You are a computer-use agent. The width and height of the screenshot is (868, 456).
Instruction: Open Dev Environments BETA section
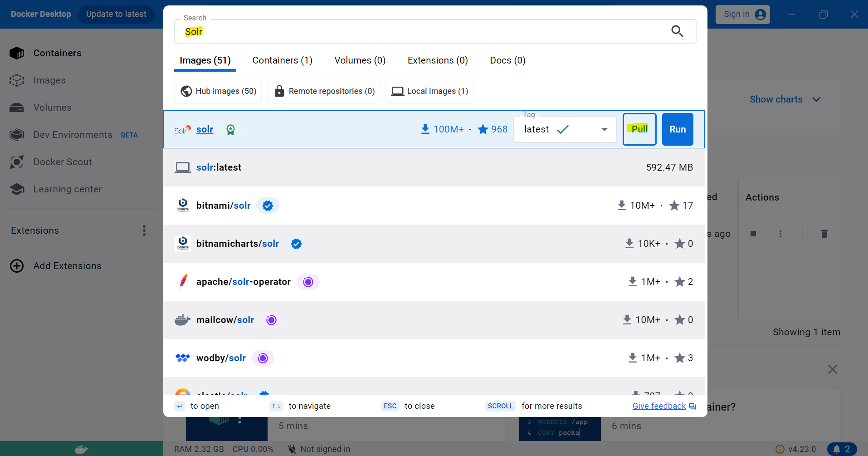(x=73, y=135)
